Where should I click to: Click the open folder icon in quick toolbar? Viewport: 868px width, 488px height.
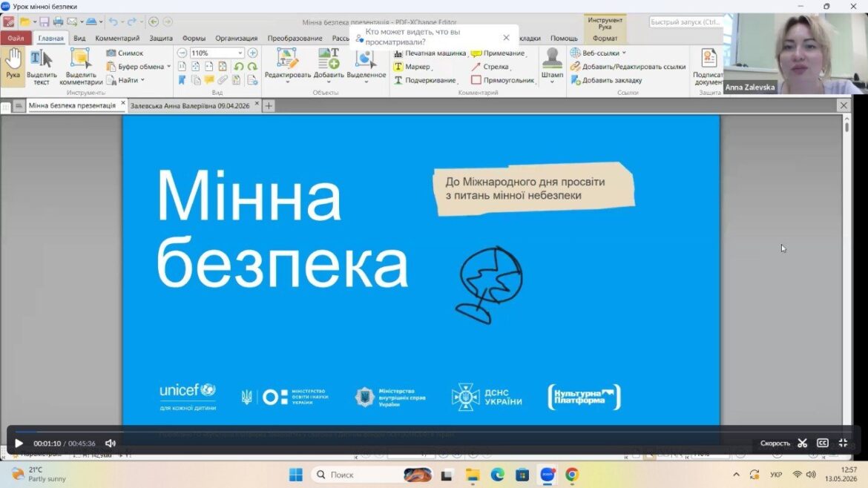coord(25,22)
